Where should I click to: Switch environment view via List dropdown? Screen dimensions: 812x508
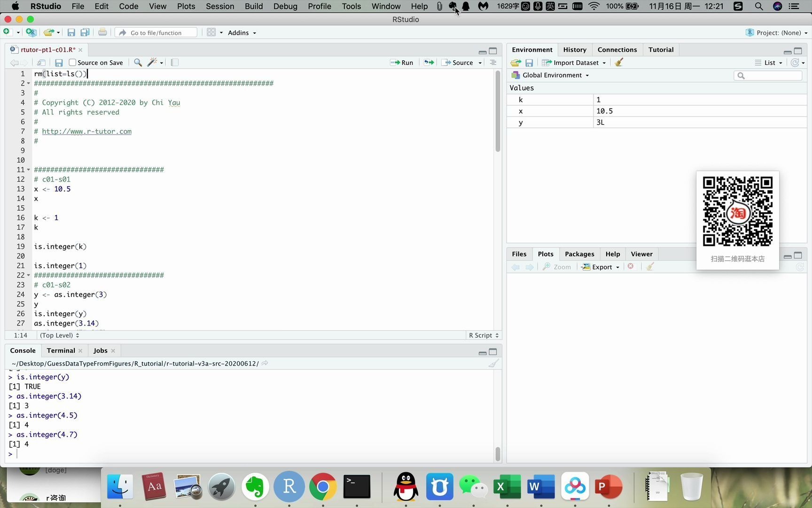(769, 63)
